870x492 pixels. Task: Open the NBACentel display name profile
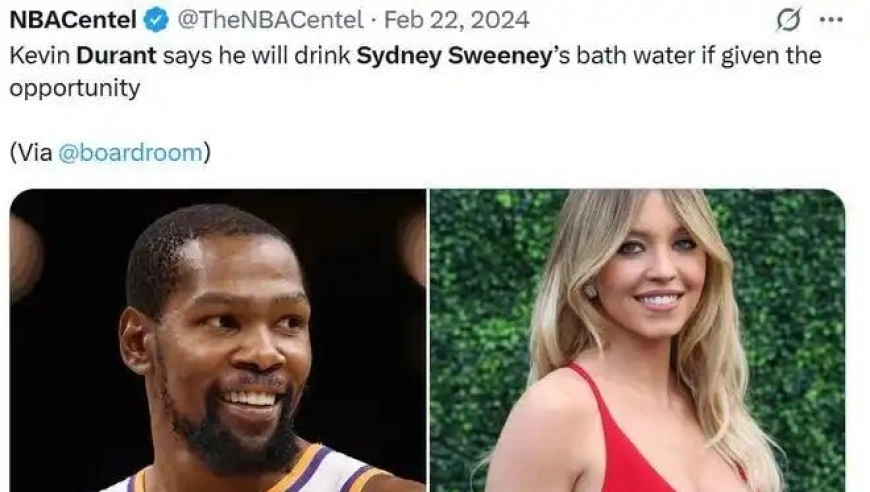click(x=72, y=20)
